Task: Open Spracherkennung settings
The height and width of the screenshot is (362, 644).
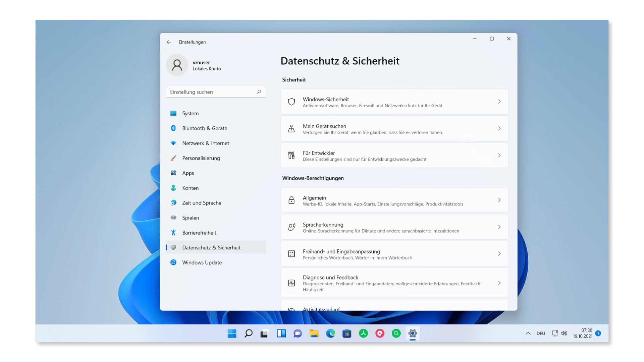Action: point(394,227)
